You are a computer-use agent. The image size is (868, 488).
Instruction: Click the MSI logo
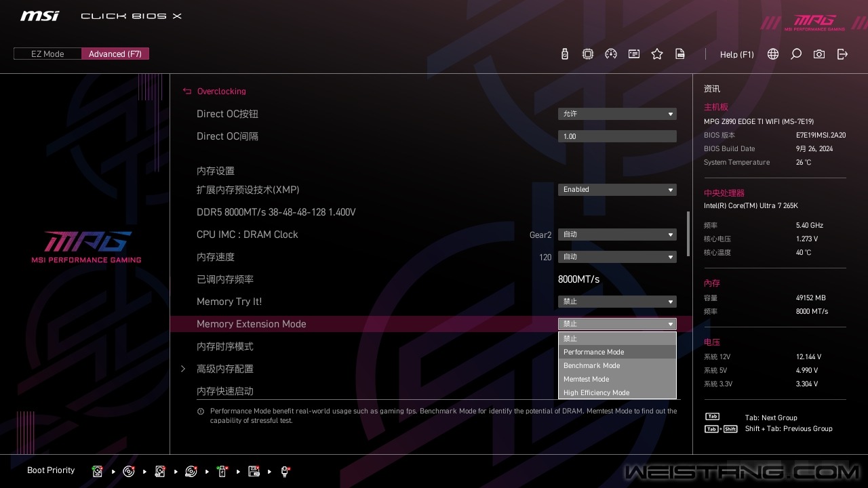click(39, 16)
